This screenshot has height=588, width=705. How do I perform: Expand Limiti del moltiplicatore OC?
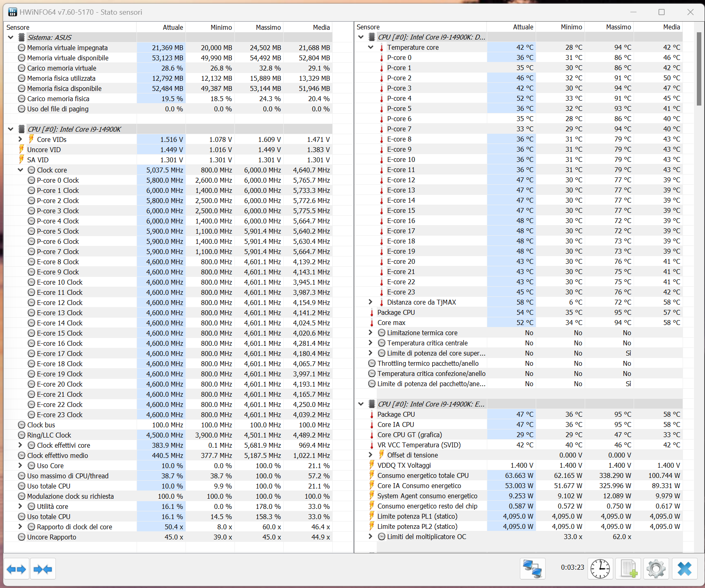[371, 537]
